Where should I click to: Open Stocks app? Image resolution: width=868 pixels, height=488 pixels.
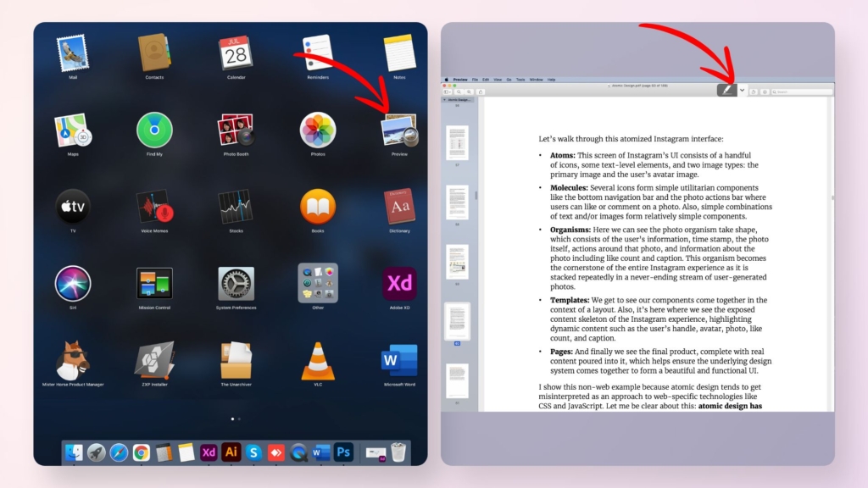(236, 207)
